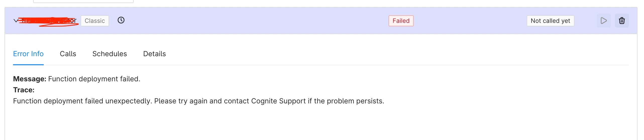Click the 'Cognite Support' text in trace
The image size is (644, 140).
278,101
